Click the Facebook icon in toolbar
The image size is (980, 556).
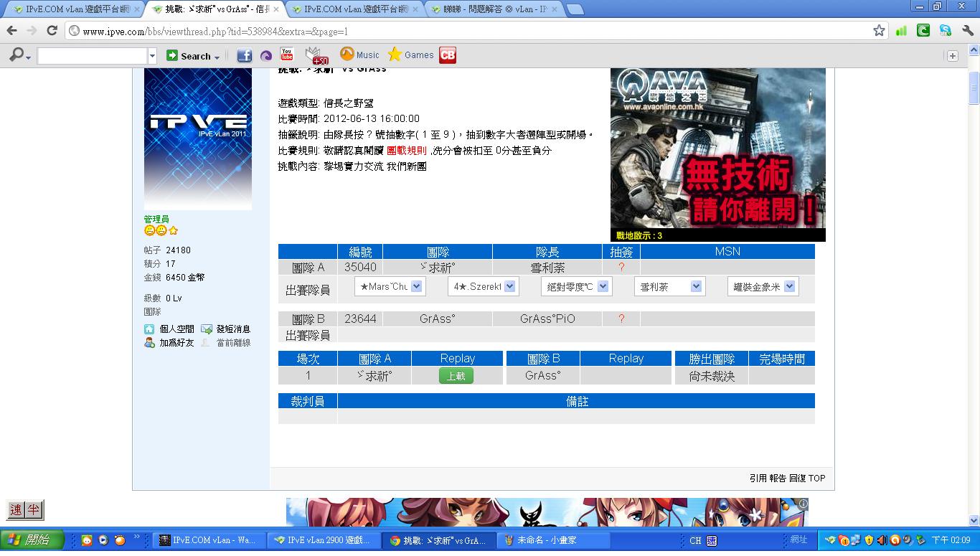click(x=244, y=55)
